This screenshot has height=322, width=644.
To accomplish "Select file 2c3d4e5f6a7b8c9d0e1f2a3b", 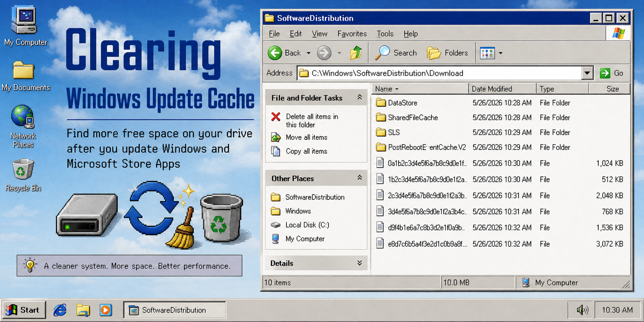I will (x=427, y=195).
